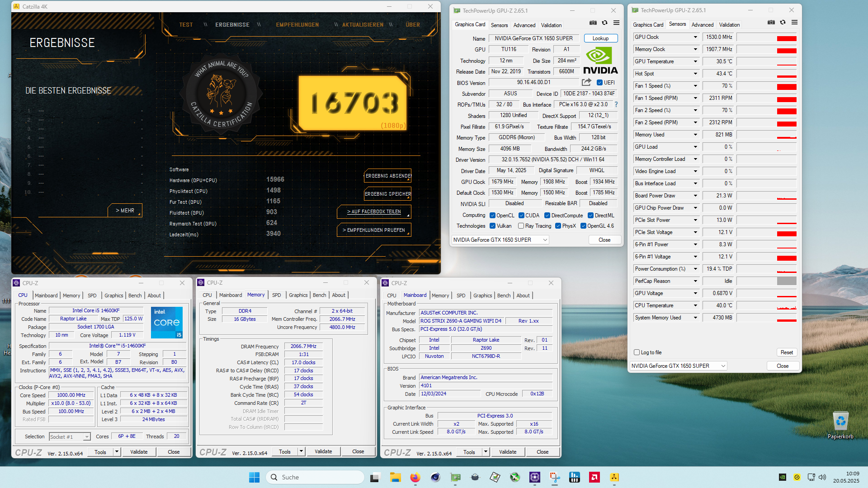Click the refresh icon in GPU-Z Sensors window
868x488 pixels.
[x=783, y=22]
